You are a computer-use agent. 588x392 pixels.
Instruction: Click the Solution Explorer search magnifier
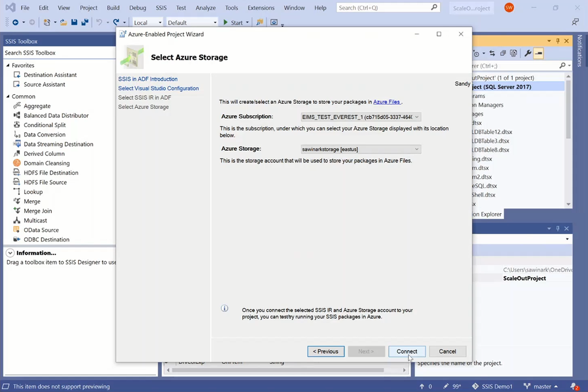pyautogui.click(x=563, y=66)
